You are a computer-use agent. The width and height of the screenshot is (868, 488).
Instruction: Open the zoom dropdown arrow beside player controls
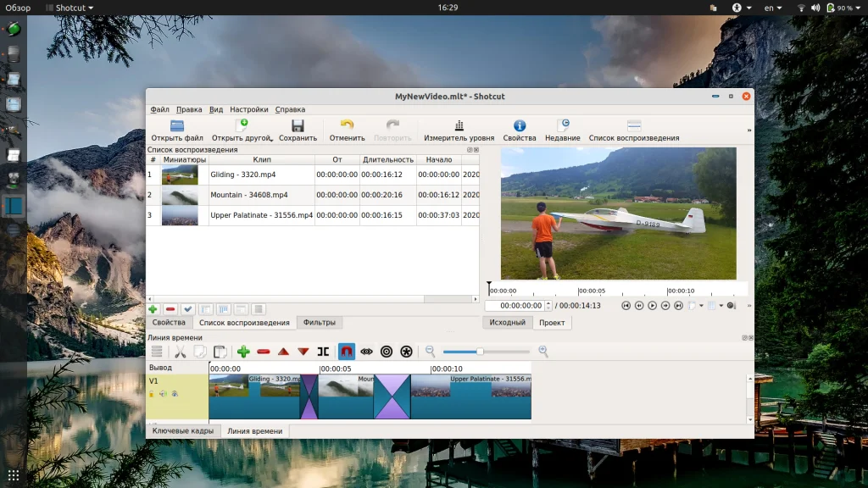pos(701,306)
